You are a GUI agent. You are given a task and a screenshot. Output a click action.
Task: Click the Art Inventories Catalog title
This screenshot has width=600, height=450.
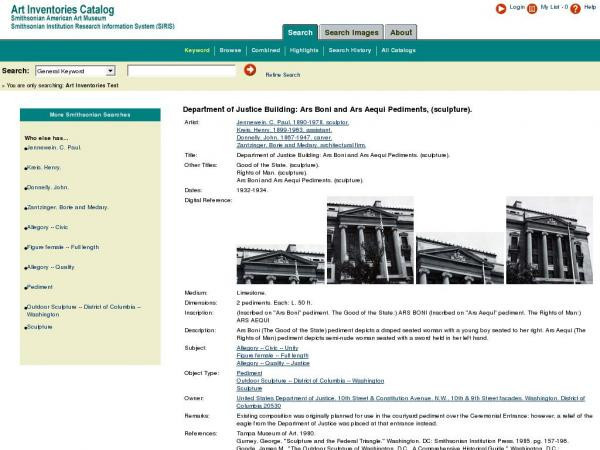(63, 10)
